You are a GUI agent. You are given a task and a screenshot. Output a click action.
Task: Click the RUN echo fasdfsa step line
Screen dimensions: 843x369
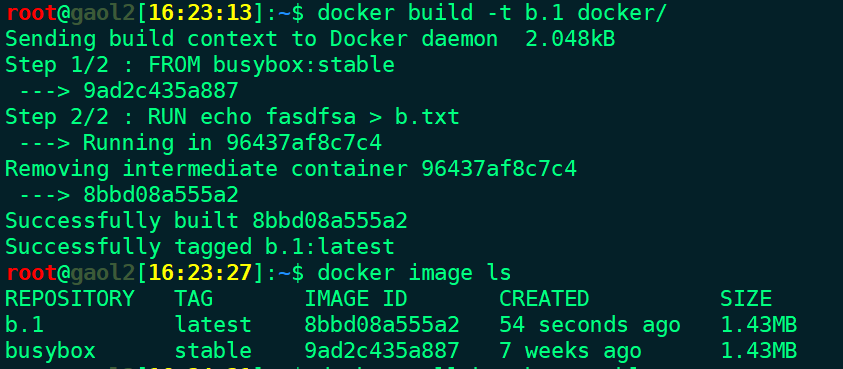[x=232, y=117]
